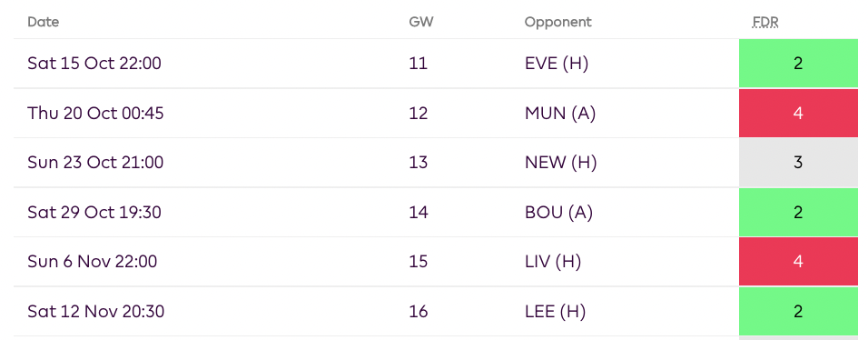
Task: Click the red FDR 4 cell for Liverpool
Action: point(798,261)
